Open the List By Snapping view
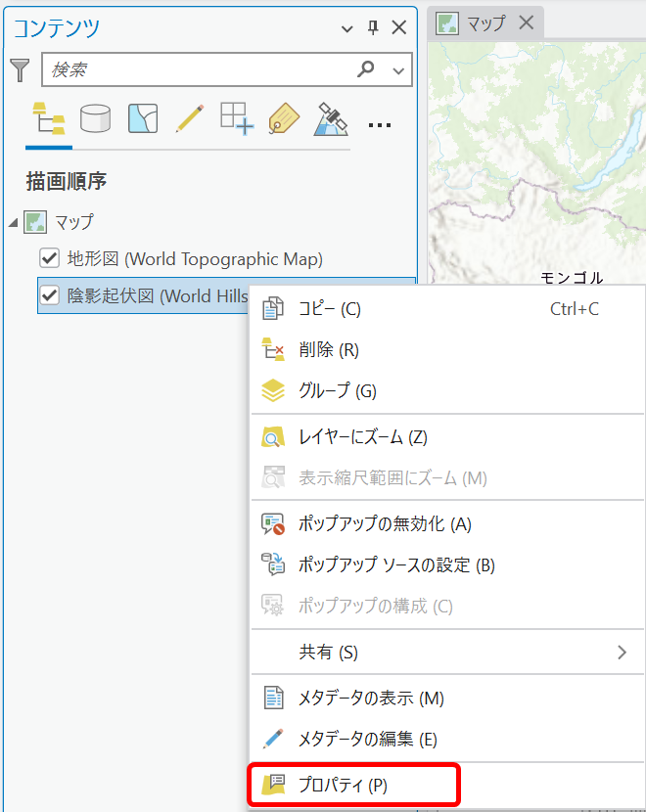 tap(236, 119)
